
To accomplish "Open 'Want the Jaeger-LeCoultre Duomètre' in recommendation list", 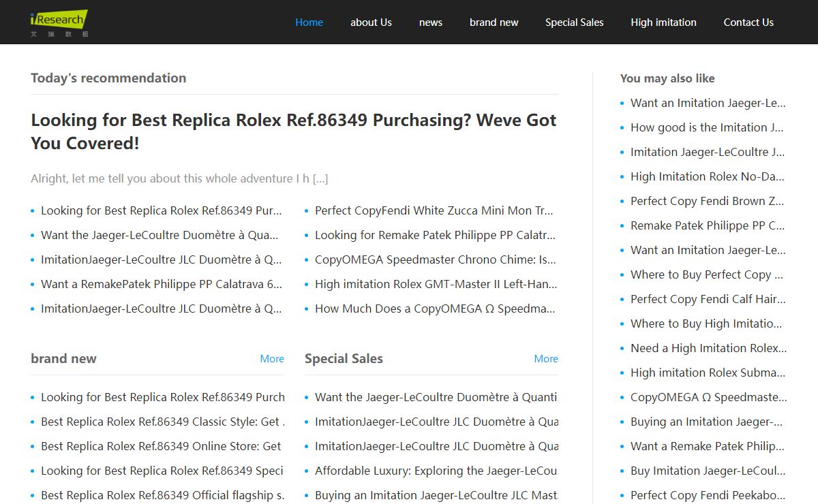I will point(160,235).
